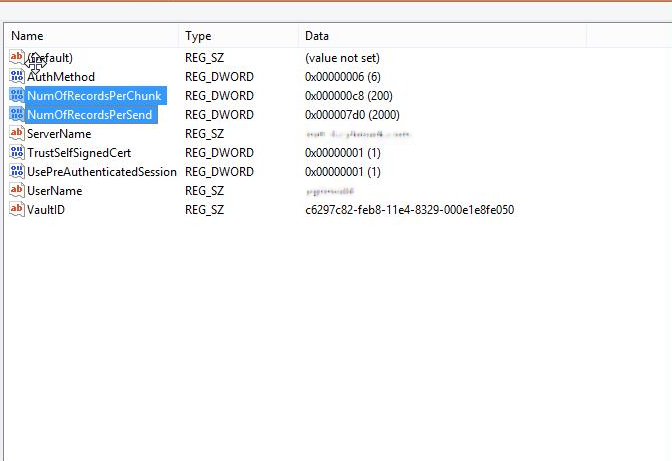Select the UsePreAuthenticatedSession value name
This screenshot has height=461, width=672.
click(x=101, y=172)
